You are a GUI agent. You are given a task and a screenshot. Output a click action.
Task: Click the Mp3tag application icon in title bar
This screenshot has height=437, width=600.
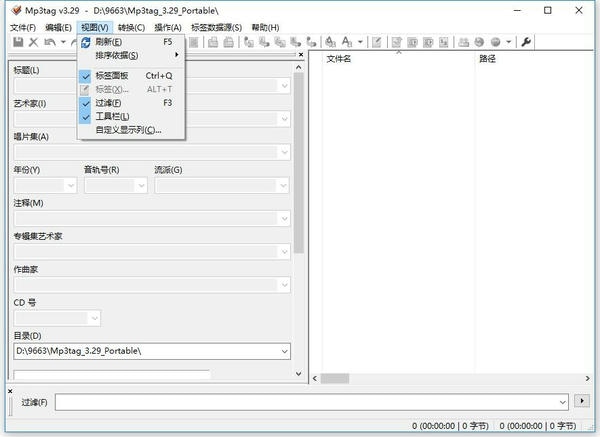(16, 10)
